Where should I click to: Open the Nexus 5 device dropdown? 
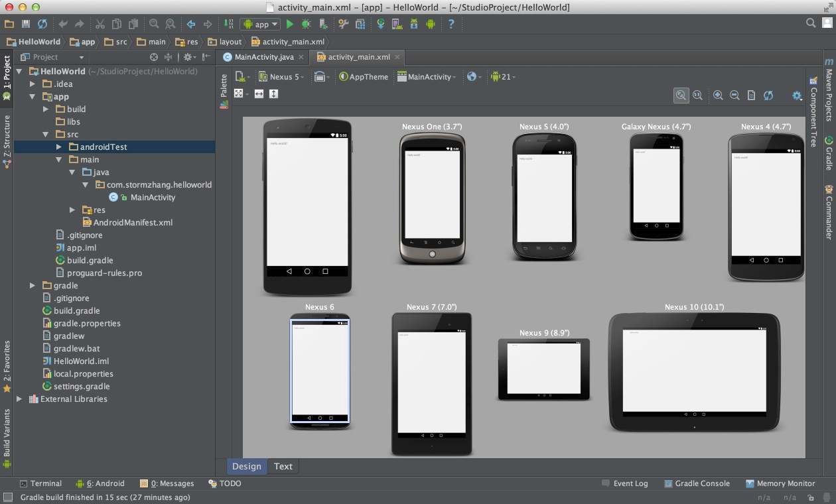[x=281, y=77]
